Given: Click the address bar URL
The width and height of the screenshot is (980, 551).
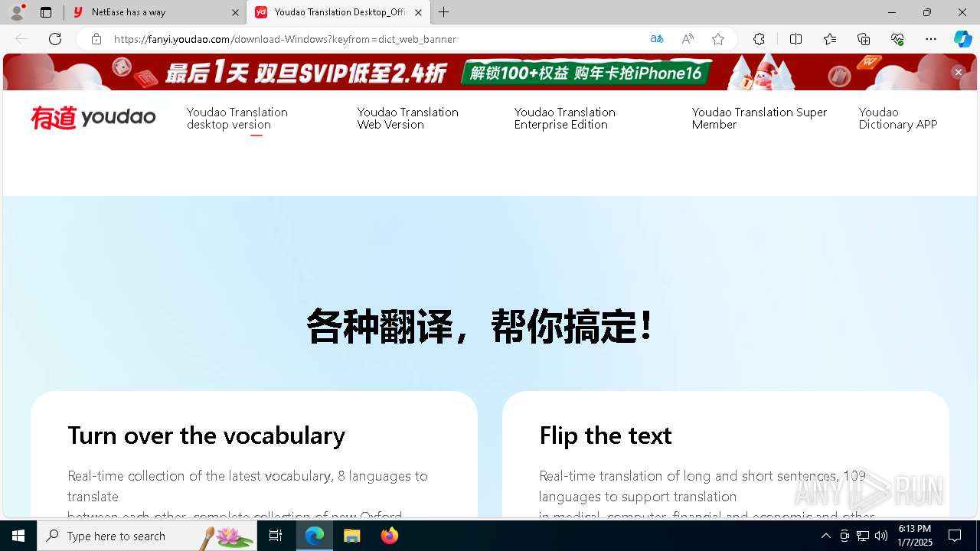Looking at the screenshot, I should tap(285, 39).
